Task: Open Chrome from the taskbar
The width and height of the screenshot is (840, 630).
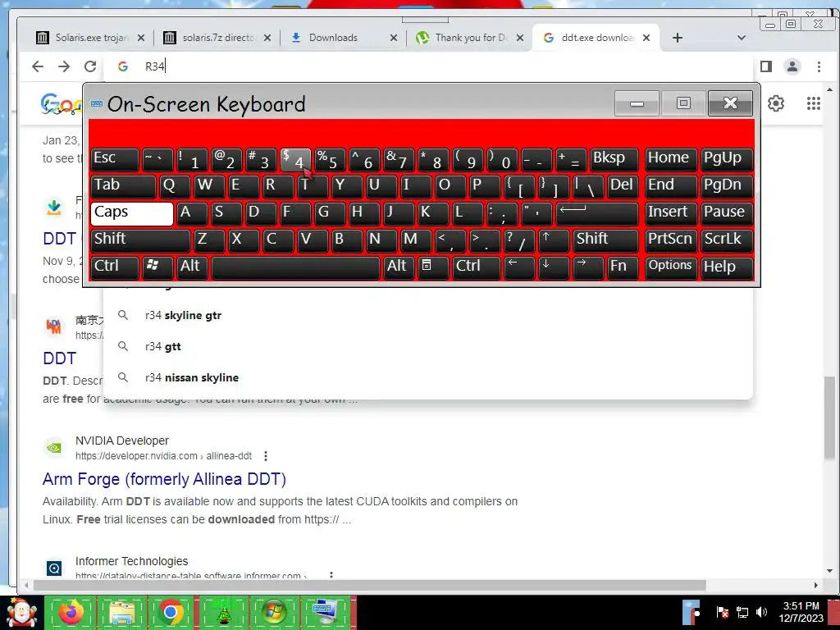Action: (x=171, y=613)
